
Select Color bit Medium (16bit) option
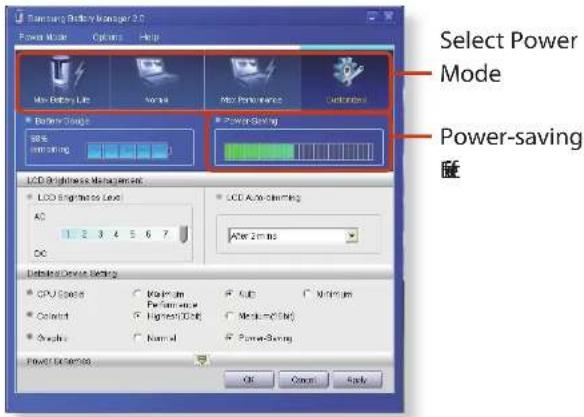tap(229, 316)
